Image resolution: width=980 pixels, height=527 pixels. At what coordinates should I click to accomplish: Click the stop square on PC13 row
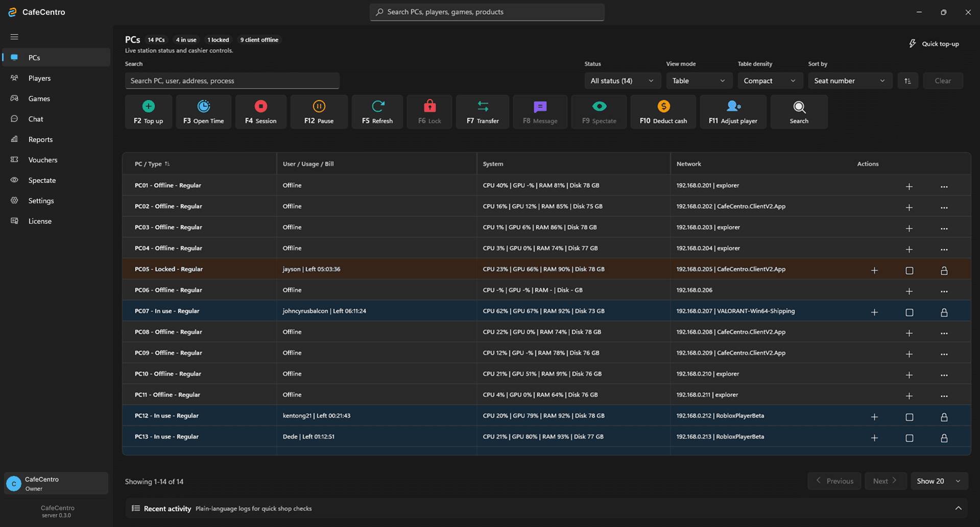[910, 438]
